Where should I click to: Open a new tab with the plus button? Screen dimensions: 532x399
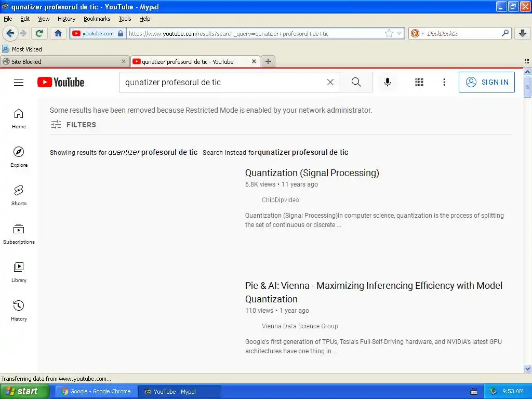[268, 61]
